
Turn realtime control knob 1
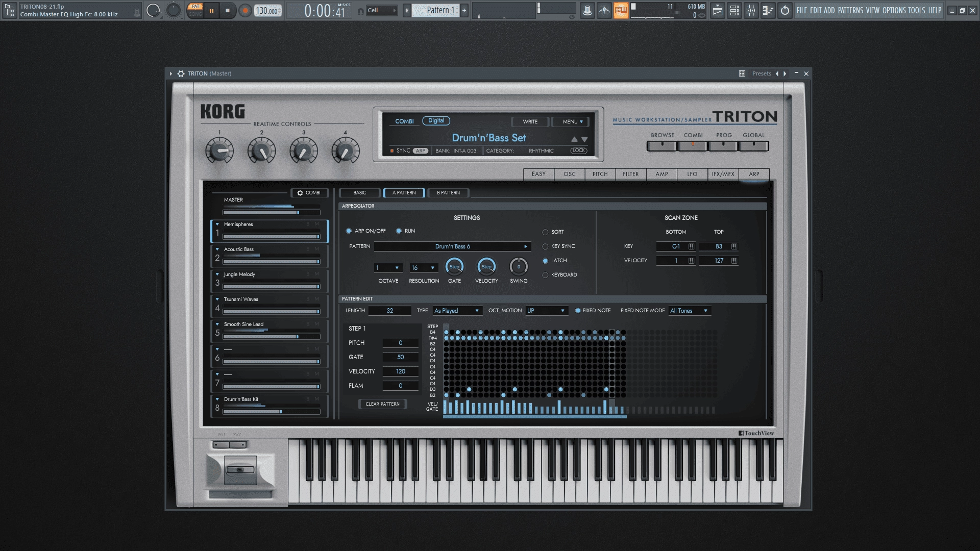[219, 151]
